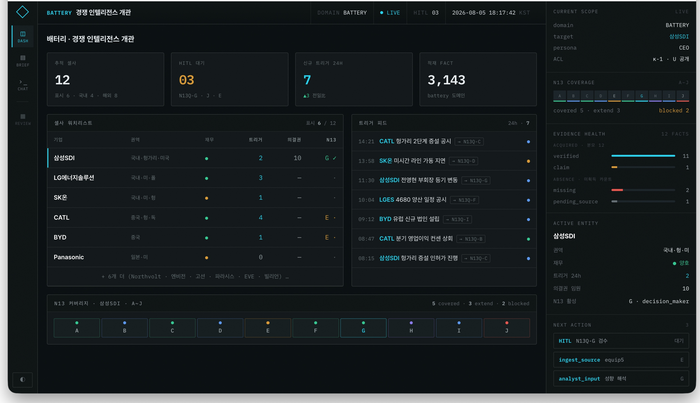This screenshot has width=700, height=403.
Task: Open the BRIEF sidebar section
Action: point(23,61)
